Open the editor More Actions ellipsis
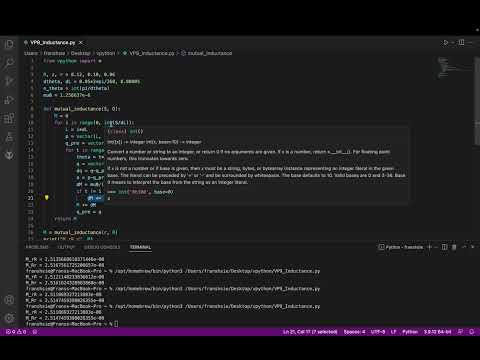480x360 pixels. coord(470,42)
